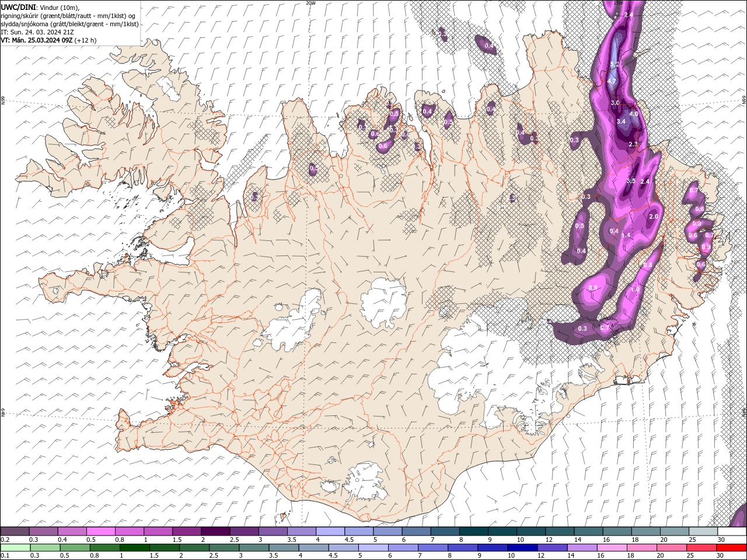
Task: Pick the light grey swatch at 25 on upper scale
Action: [x=703, y=531]
